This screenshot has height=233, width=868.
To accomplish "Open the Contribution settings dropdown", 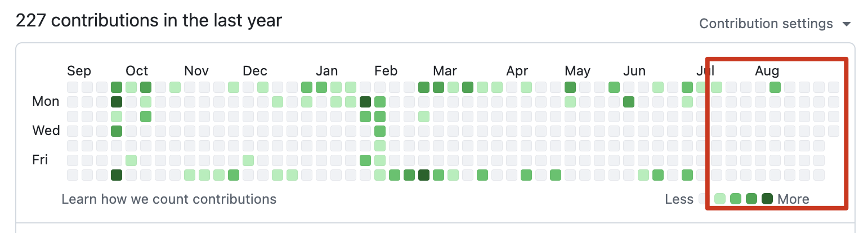I will click(775, 24).
